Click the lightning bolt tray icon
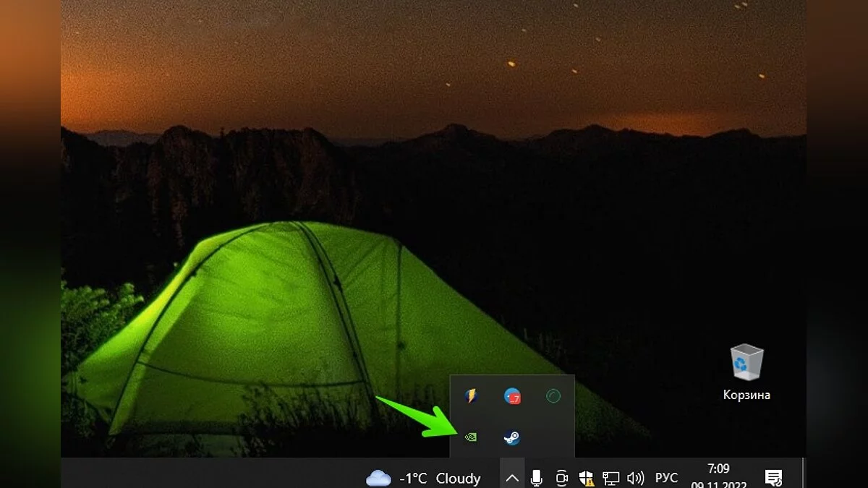 471,396
